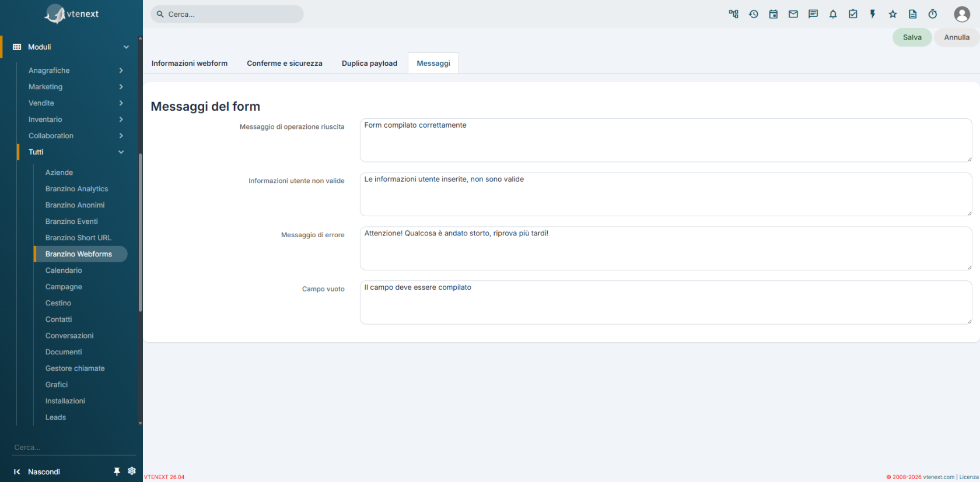
Task: Click the stopwatch timer icon
Action: tap(933, 14)
